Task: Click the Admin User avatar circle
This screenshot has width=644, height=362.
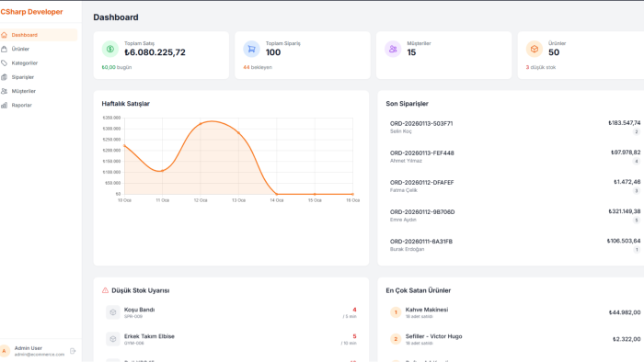Action: [5, 351]
